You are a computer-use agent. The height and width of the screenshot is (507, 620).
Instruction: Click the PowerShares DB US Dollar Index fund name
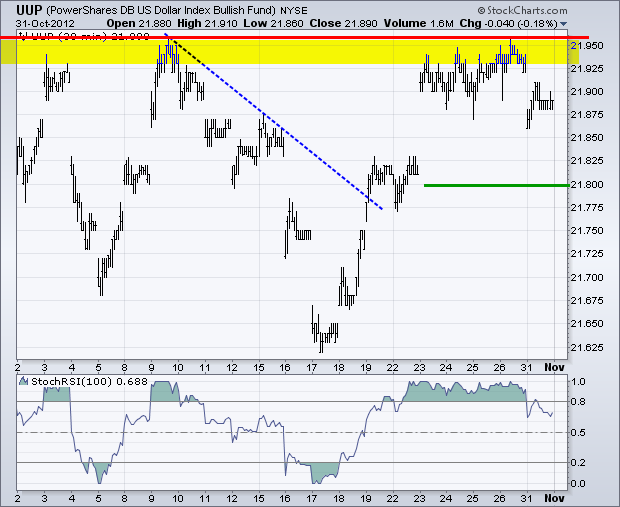point(160,10)
